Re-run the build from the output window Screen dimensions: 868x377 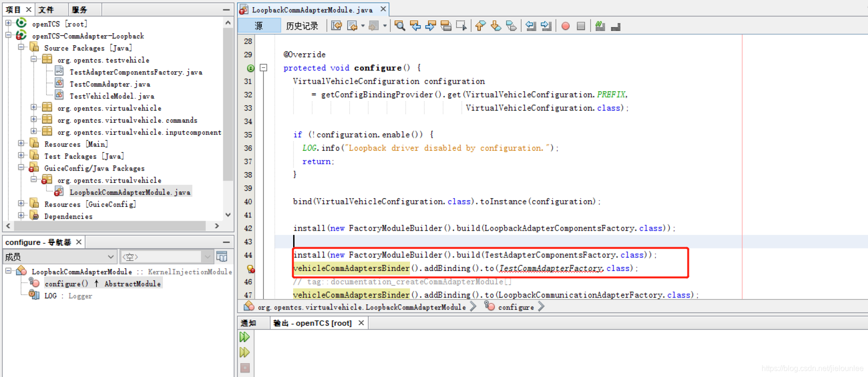tap(245, 337)
